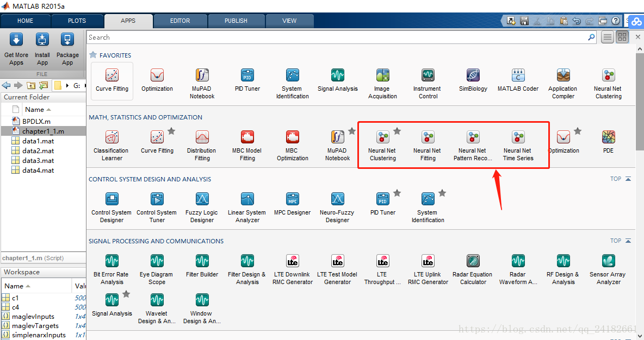Open Control System Designer app
This screenshot has height=340, width=644.
tap(112, 208)
